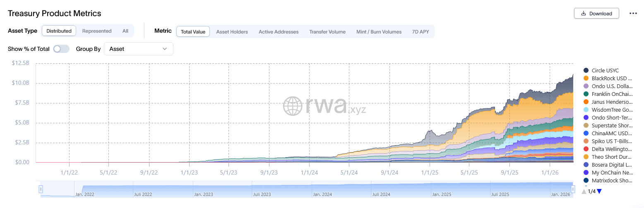This screenshot has height=208, width=644.
Task: Switch to the Asset Holders metric
Action: pyautogui.click(x=232, y=31)
